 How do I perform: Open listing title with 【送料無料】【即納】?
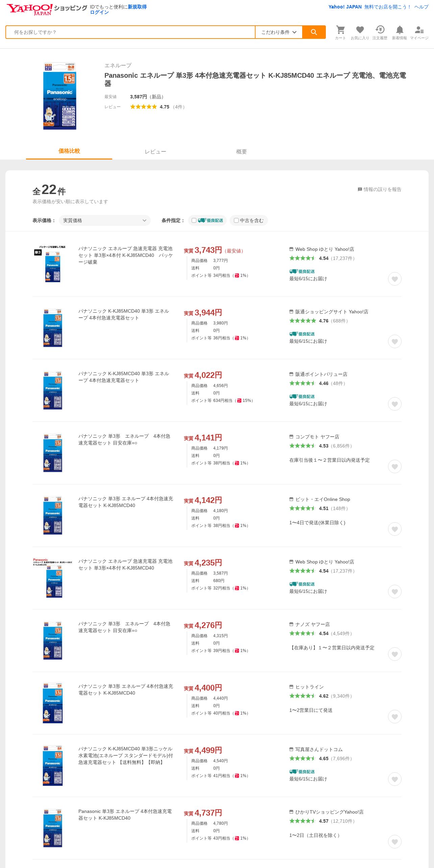[x=126, y=755]
